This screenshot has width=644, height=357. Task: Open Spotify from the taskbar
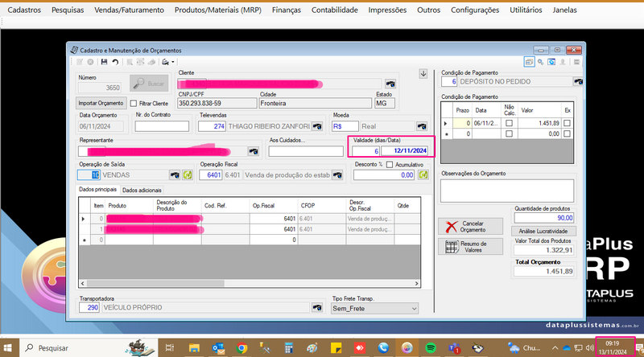[431, 348]
